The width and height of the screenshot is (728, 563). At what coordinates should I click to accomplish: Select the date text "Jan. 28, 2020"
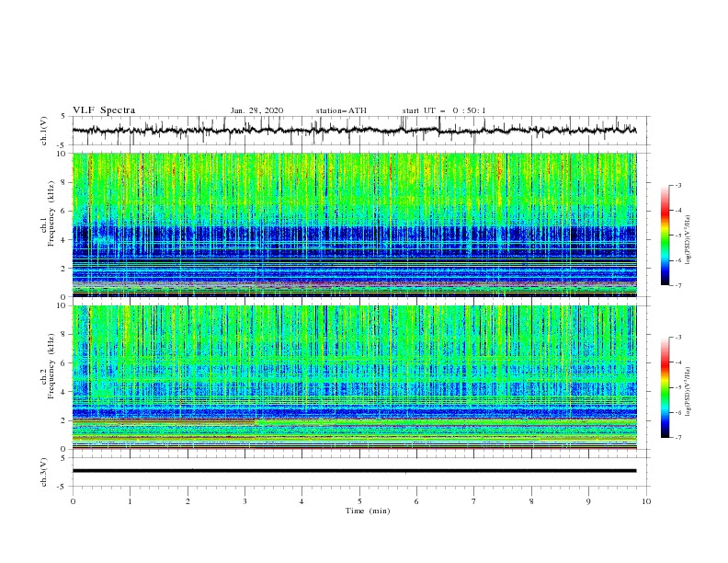tap(256, 110)
